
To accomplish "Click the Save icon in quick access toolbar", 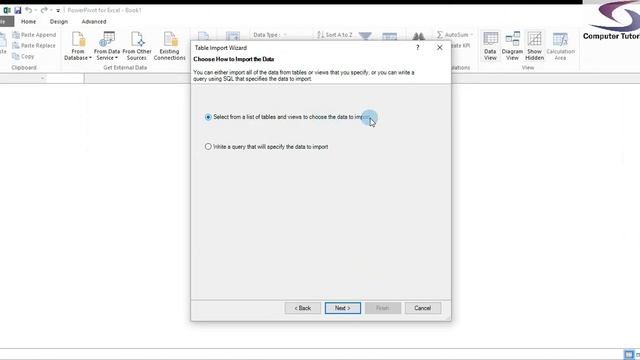I will tap(18, 10).
